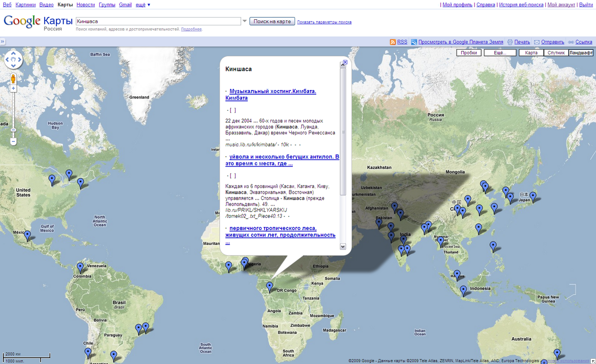Open the Новости navigation link

tap(86, 5)
